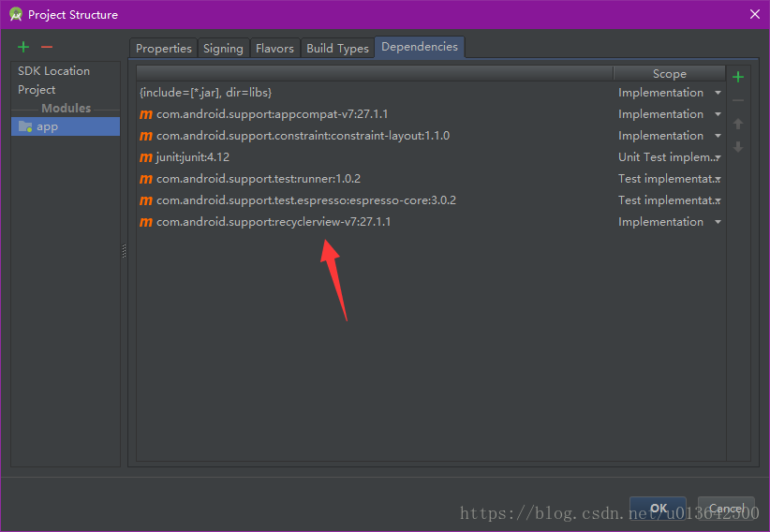Switch to the Properties tab
This screenshot has height=532, width=770.
point(164,49)
